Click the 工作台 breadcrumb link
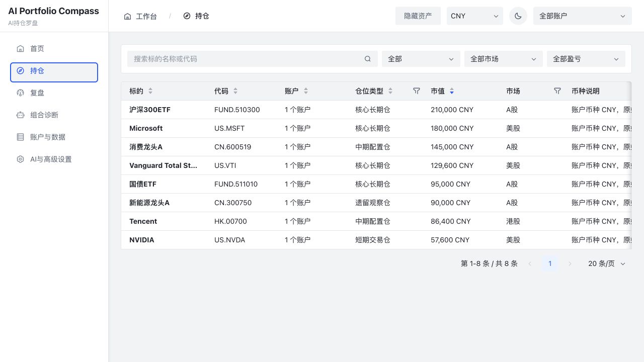The width and height of the screenshot is (644, 362). [x=146, y=16]
